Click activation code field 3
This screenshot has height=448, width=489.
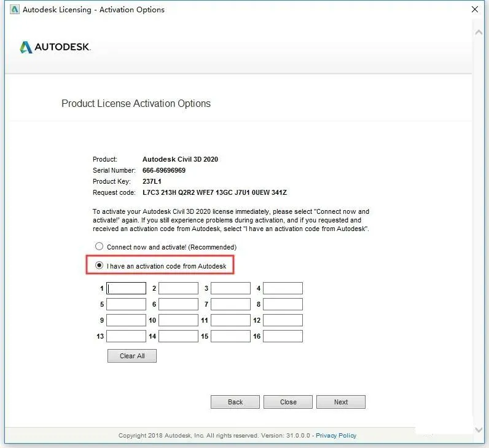[x=230, y=288]
